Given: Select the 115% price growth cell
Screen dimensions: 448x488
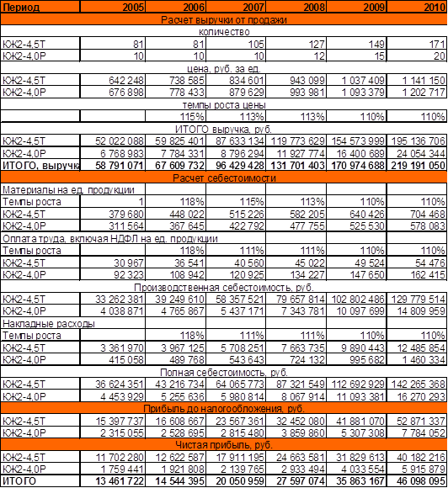Looking at the screenshot, I should tap(175, 116).
